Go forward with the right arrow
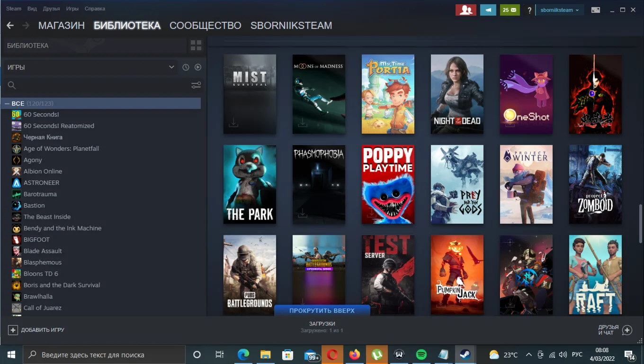Screen dimensions: 644x364 coord(26,26)
